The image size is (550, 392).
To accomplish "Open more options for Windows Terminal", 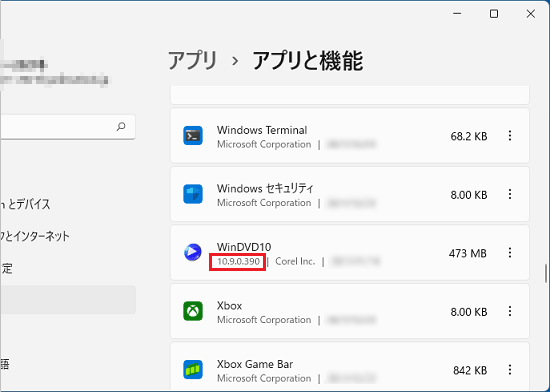I will click(x=510, y=136).
